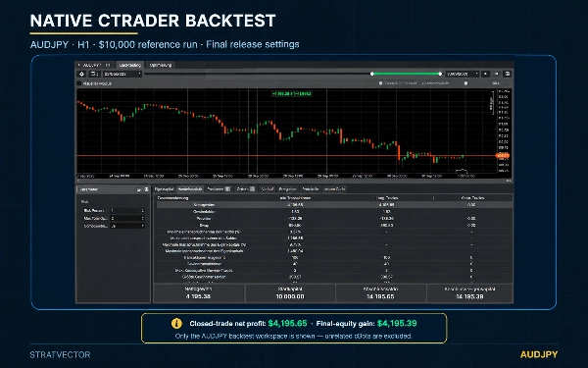Click the save icon in parameters panel header
The image size is (588, 368).
click(x=146, y=189)
